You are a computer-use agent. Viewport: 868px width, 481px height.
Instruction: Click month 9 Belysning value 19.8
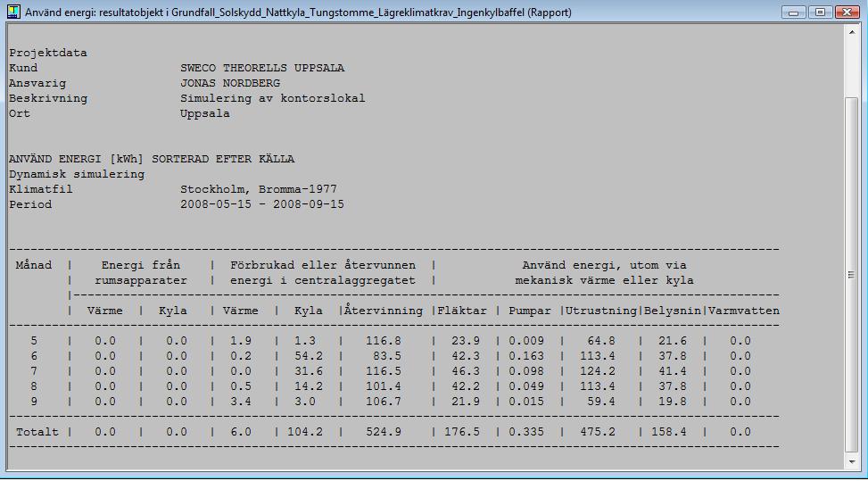pyautogui.click(x=672, y=402)
